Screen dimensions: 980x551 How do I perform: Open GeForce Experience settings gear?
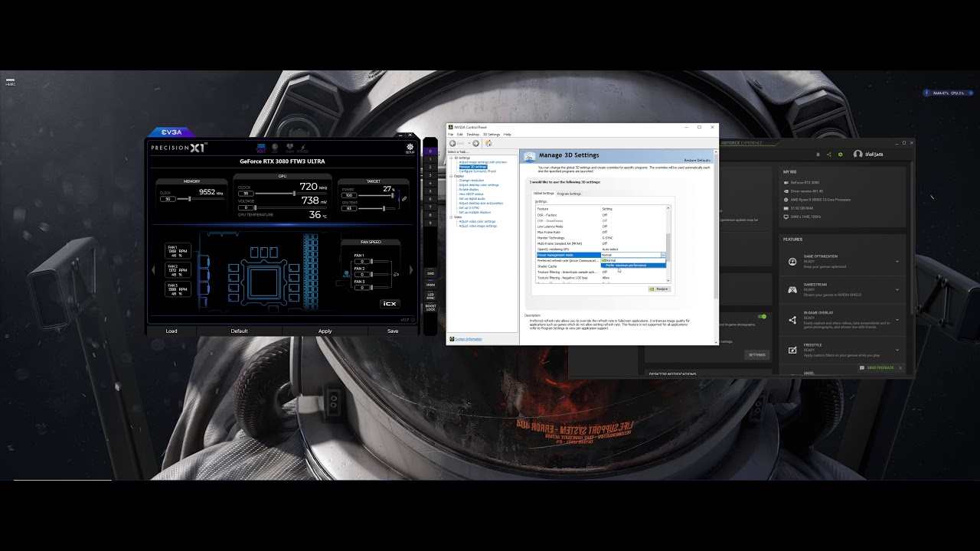(840, 154)
